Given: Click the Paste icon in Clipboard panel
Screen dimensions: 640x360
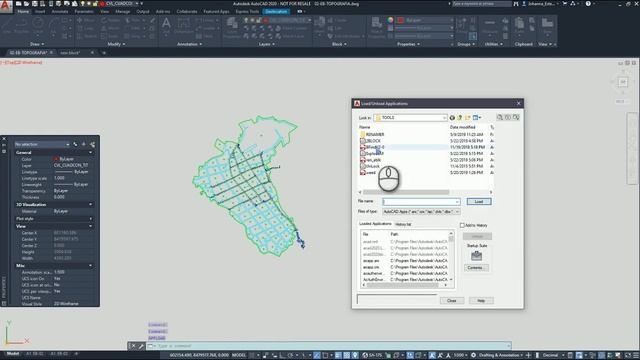Looking at the screenshot, I should pyautogui.click(x=519, y=26).
